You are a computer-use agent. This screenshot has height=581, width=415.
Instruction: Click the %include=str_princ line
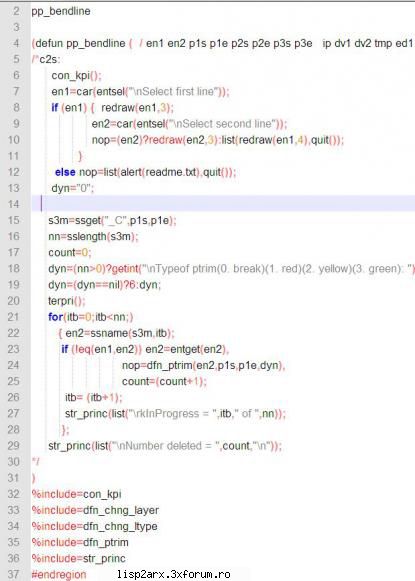79,558
